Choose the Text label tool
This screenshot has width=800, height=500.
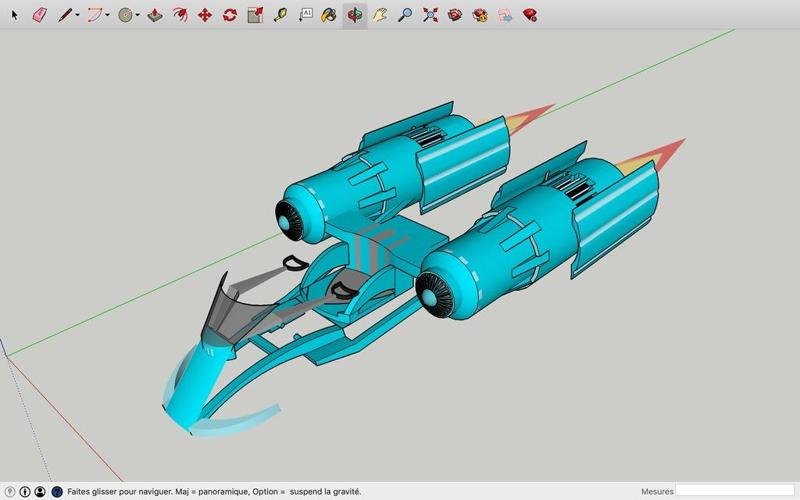tap(305, 15)
